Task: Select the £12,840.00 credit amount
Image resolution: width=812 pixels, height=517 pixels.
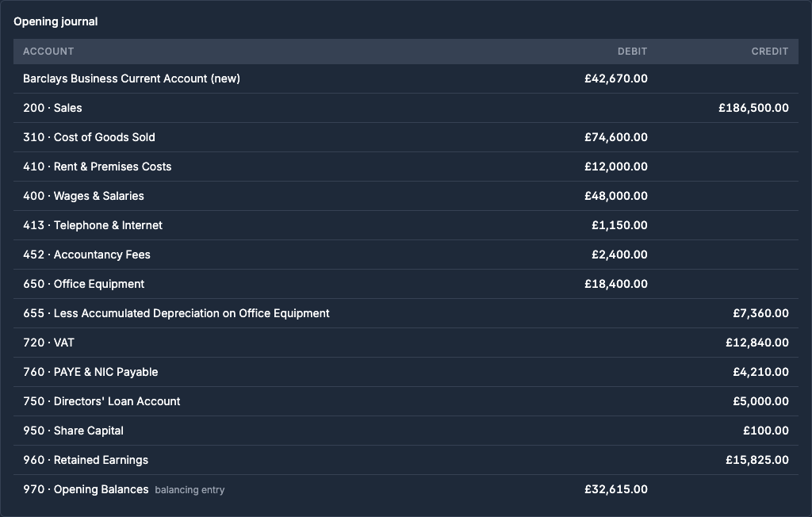Action: point(757,343)
